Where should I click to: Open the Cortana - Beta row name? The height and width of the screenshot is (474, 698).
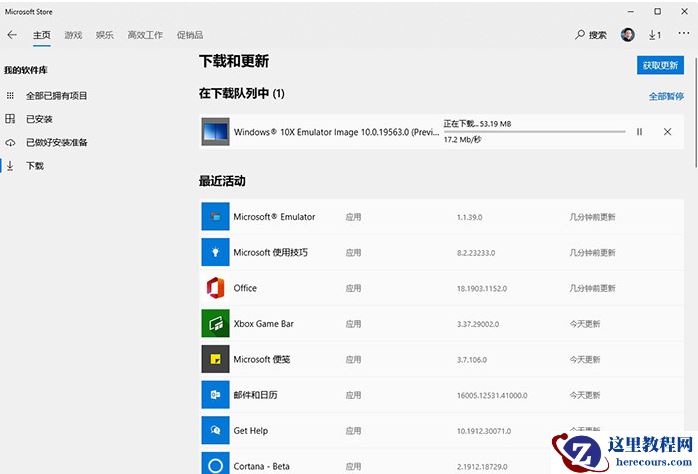coord(261,466)
